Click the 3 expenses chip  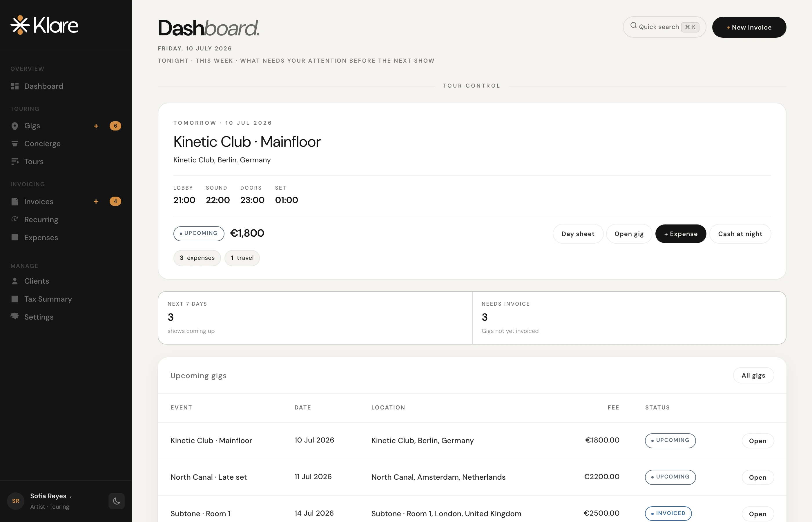click(x=197, y=258)
